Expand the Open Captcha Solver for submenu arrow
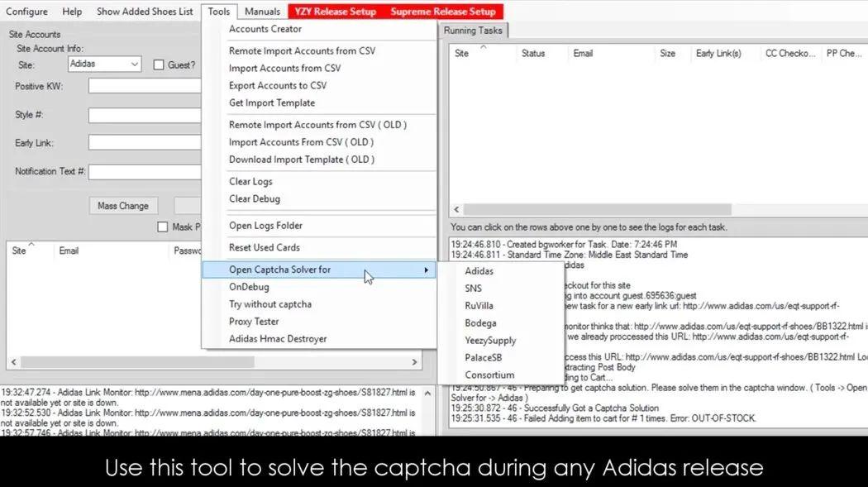 click(426, 270)
